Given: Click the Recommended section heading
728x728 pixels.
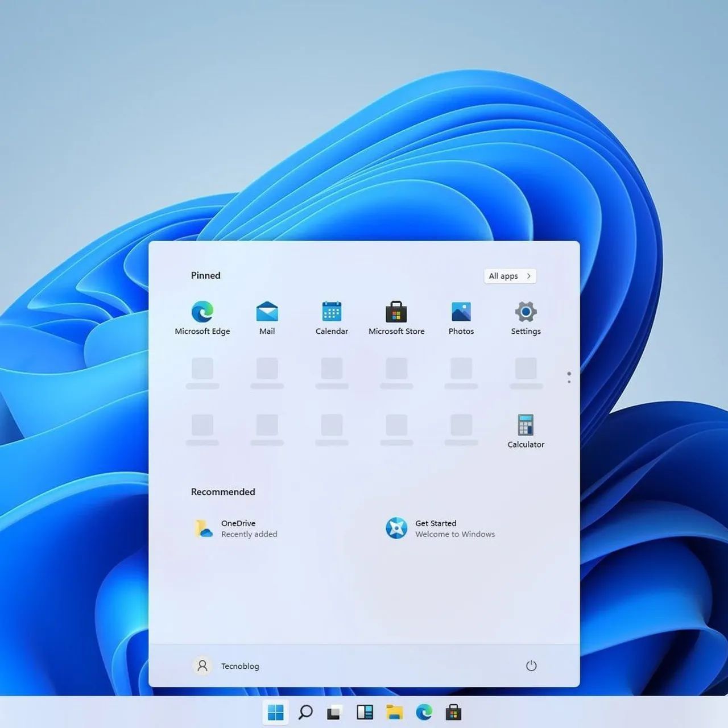Looking at the screenshot, I should click(223, 492).
